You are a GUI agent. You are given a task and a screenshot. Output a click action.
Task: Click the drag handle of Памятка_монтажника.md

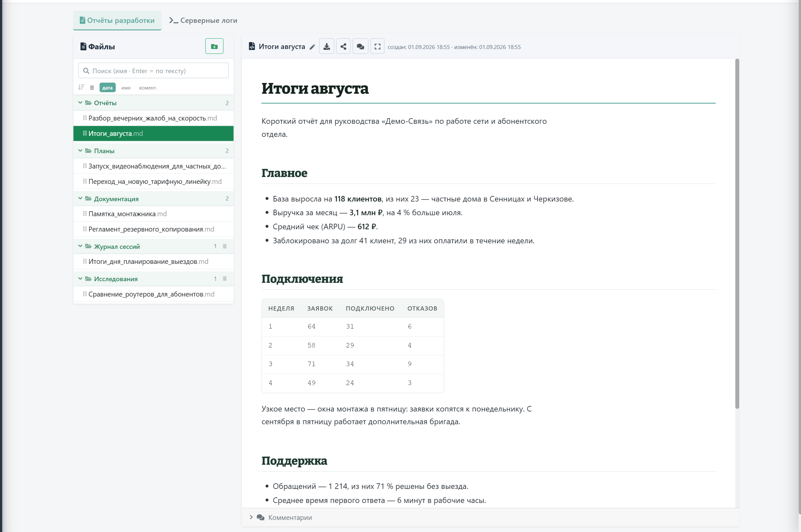85,214
